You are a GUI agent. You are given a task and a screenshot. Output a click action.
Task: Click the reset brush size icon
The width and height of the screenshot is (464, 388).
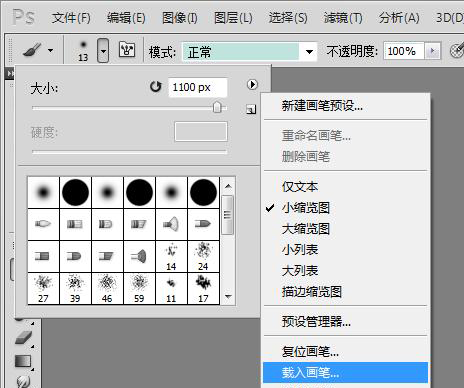[155, 87]
